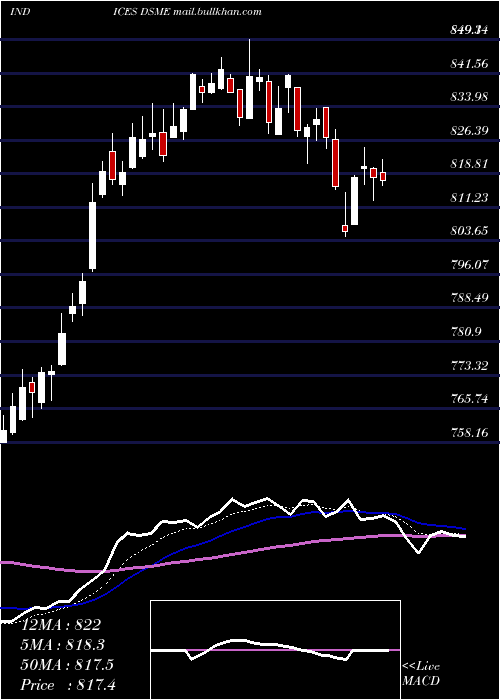Click the 50MA : 817.5 readout

(68, 665)
